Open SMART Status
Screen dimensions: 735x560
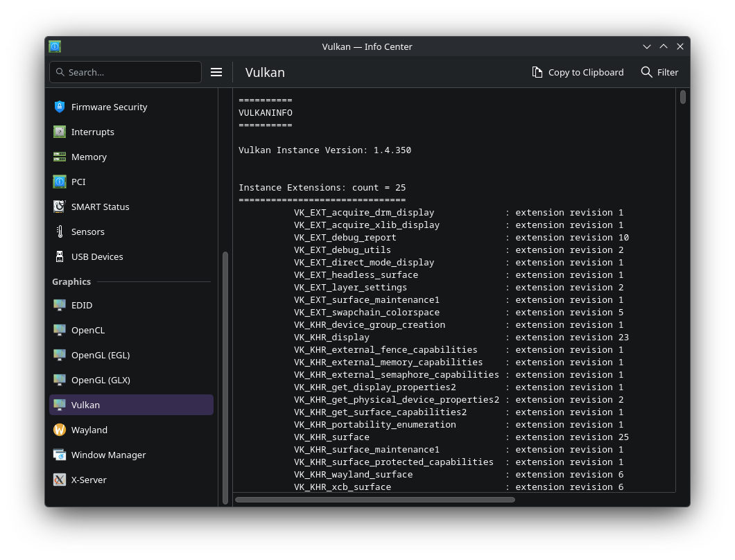tap(131, 207)
